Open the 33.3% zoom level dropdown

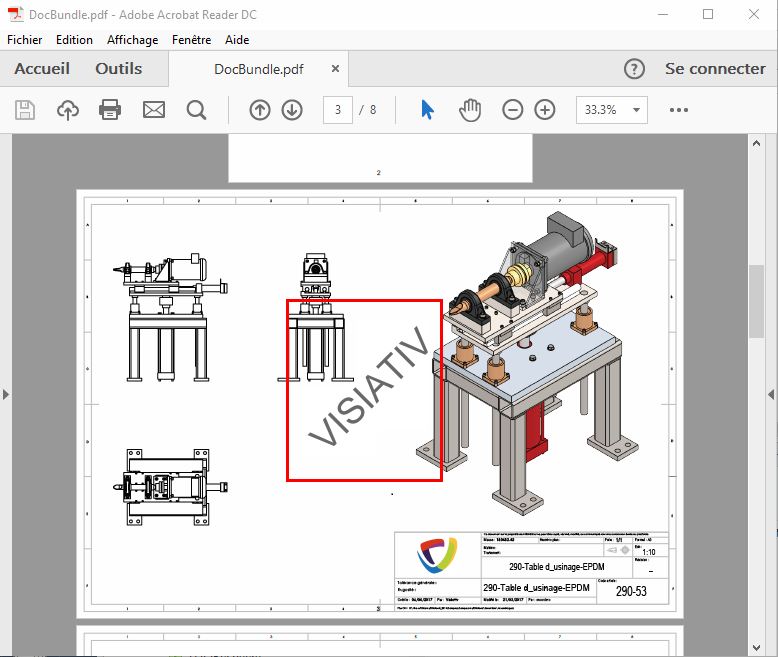[x=612, y=110]
